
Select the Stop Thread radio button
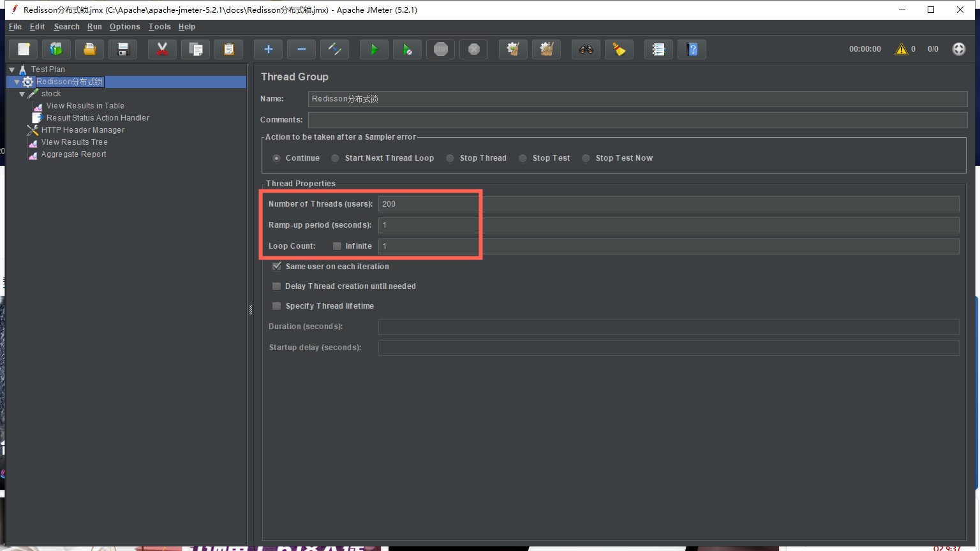pos(450,158)
